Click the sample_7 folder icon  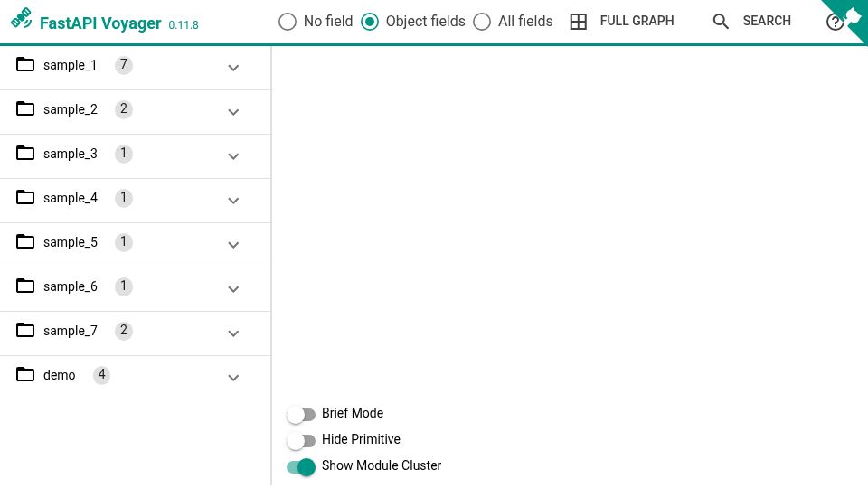(25, 331)
